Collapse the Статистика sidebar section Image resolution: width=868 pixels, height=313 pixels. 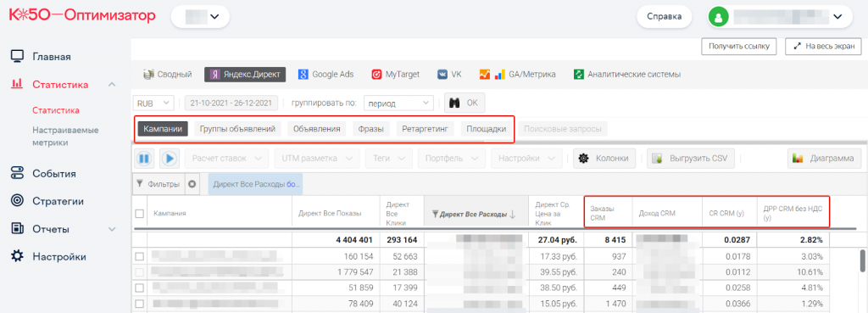coord(112,84)
